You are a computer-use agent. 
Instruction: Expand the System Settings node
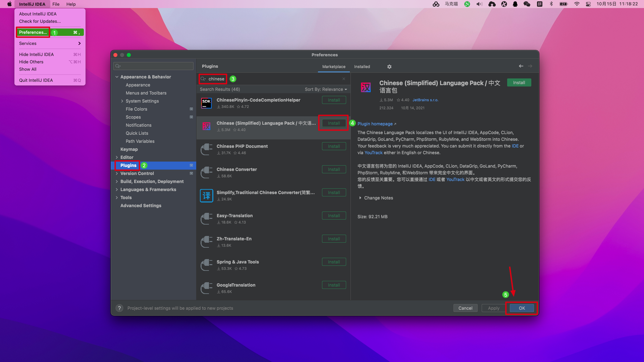[122, 101]
